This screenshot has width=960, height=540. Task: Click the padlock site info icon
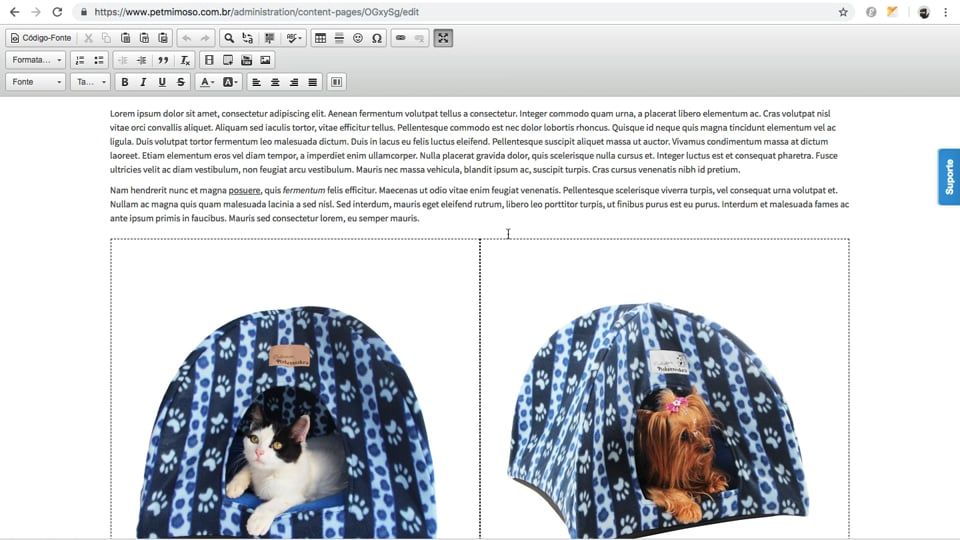coord(84,12)
